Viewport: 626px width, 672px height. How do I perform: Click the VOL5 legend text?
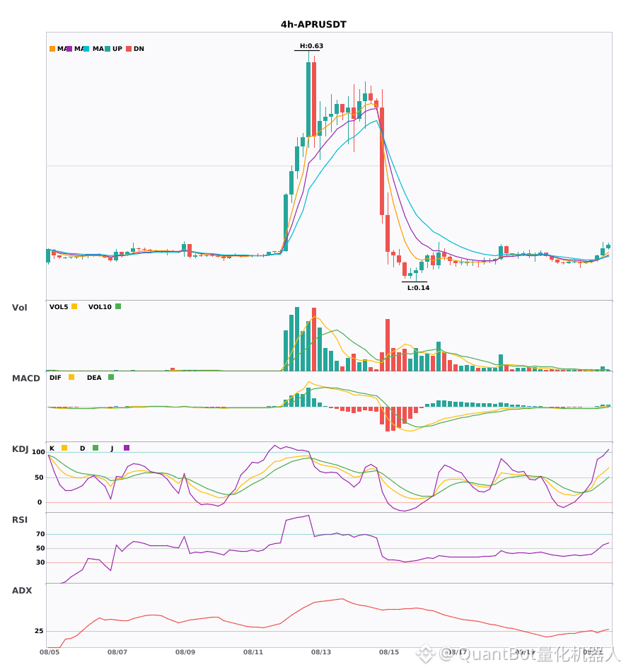[x=59, y=307]
